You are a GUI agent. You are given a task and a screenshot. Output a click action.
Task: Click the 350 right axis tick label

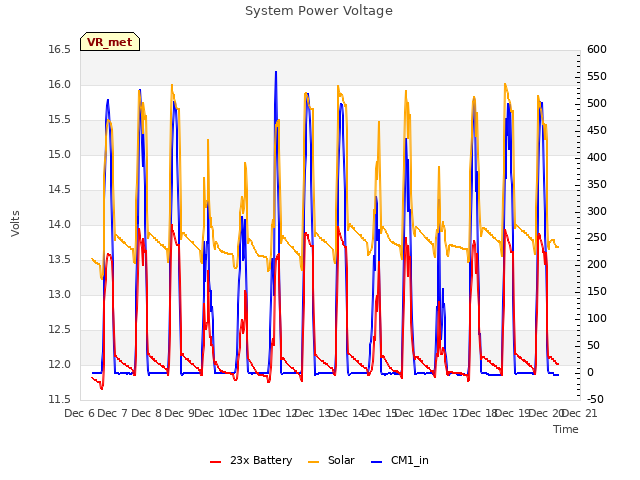(x=597, y=184)
